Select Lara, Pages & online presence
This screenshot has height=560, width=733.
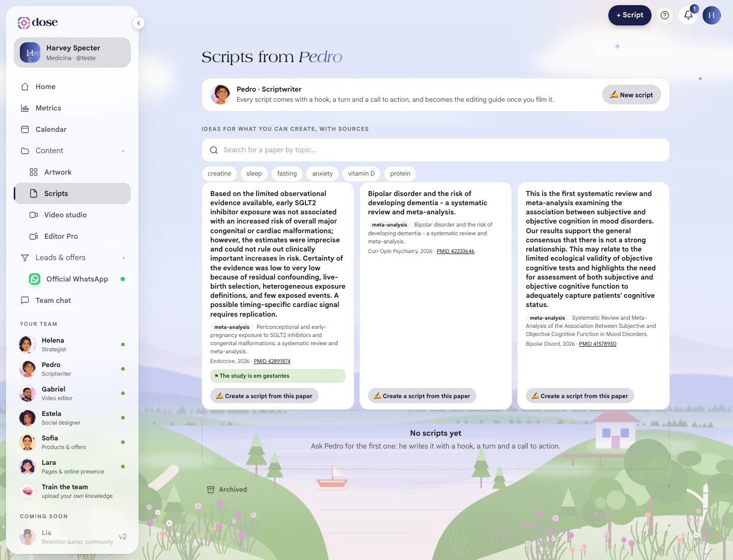click(x=72, y=467)
